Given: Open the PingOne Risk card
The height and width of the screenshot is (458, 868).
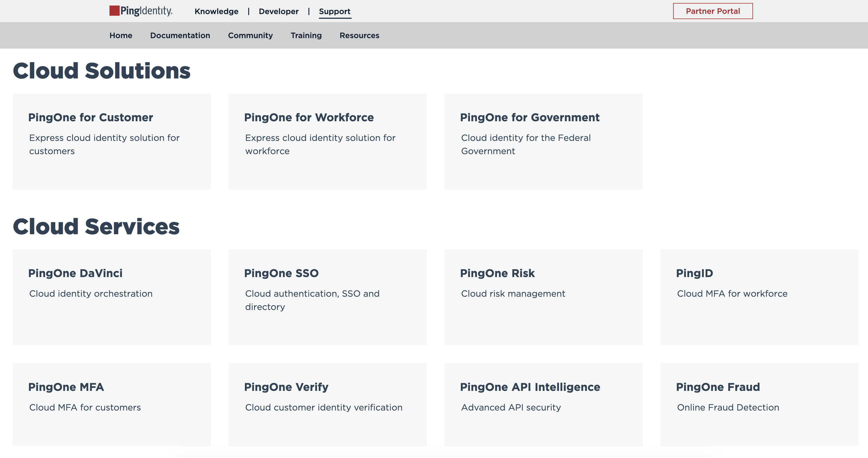Looking at the screenshot, I should coord(543,297).
